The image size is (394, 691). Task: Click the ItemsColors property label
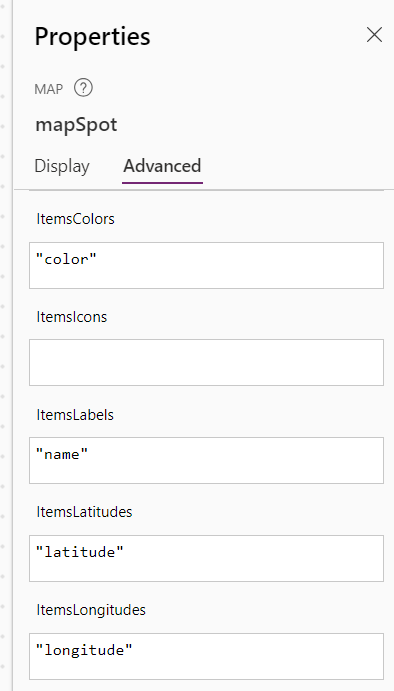pos(75,219)
